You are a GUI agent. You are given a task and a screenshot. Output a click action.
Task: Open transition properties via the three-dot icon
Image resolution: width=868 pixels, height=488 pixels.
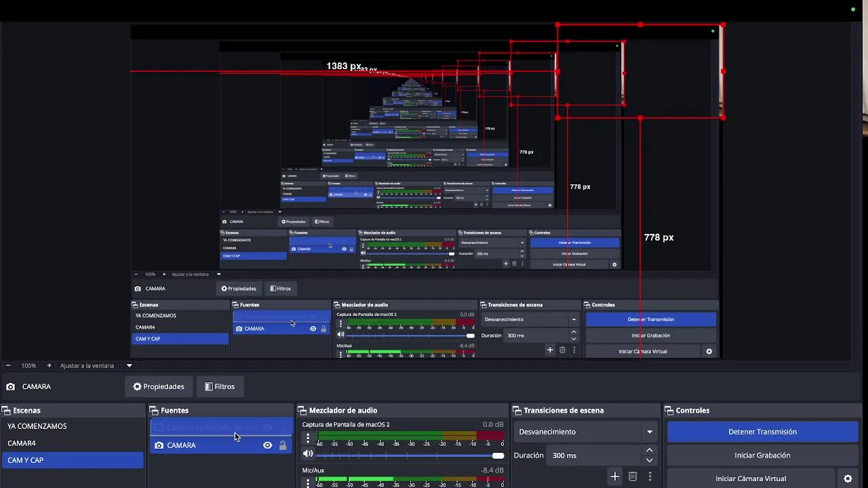coord(650,476)
